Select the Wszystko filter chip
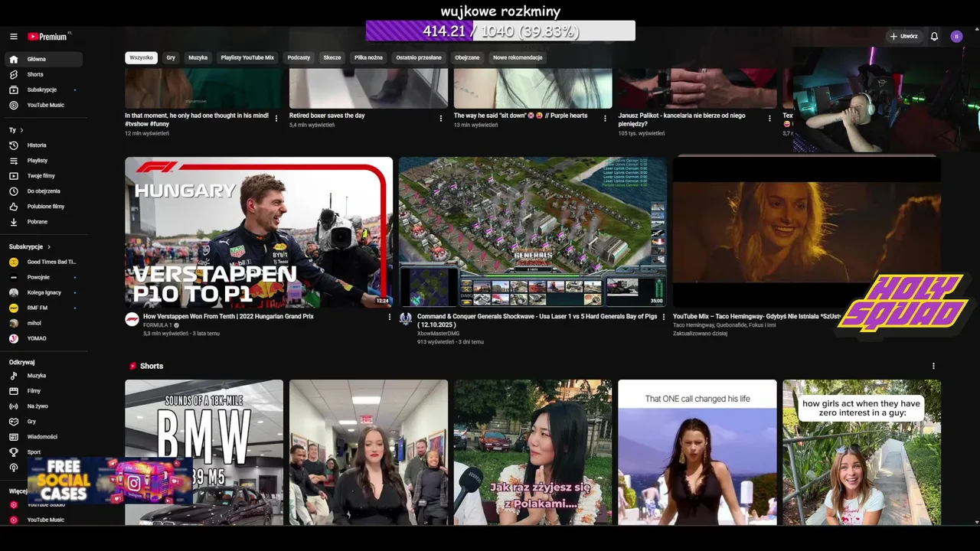Screen dimensions: 980x551 (x=141, y=57)
